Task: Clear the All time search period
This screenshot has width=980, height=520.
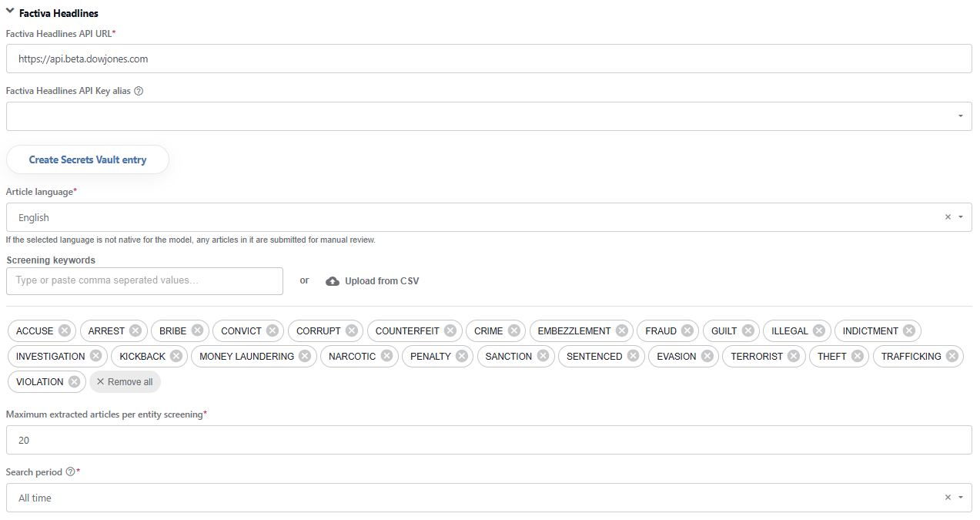Action: 948,498
